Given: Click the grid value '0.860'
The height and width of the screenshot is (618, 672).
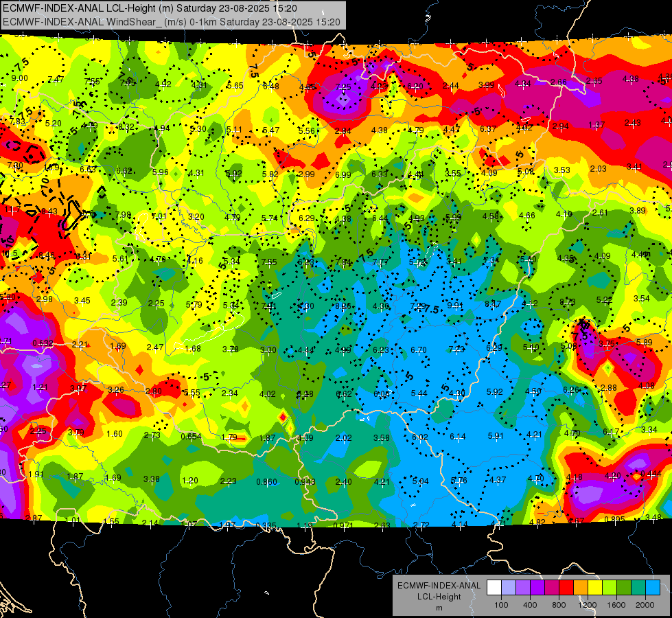Looking at the screenshot, I should (x=266, y=482).
